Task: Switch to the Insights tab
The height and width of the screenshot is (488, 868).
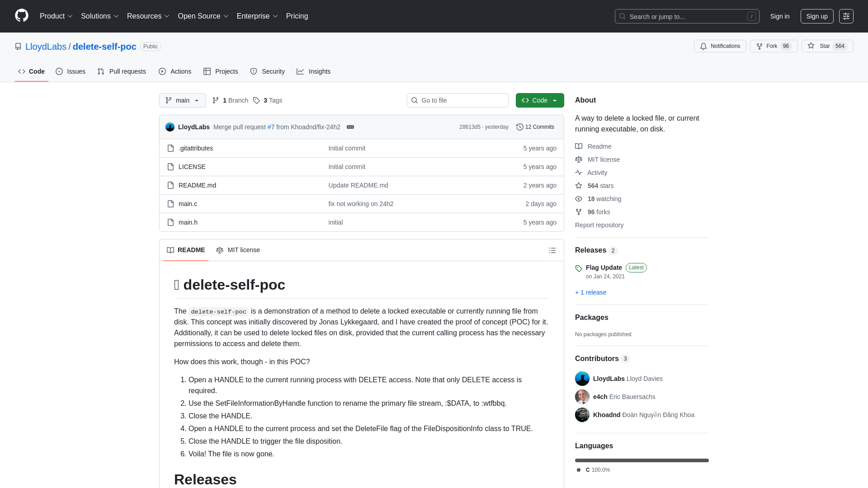Action: [x=314, y=71]
